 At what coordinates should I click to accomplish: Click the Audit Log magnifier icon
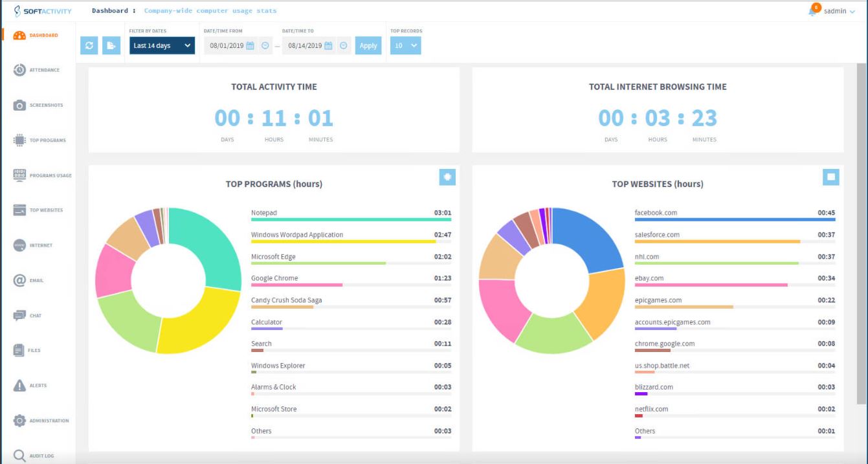(19, 456)
